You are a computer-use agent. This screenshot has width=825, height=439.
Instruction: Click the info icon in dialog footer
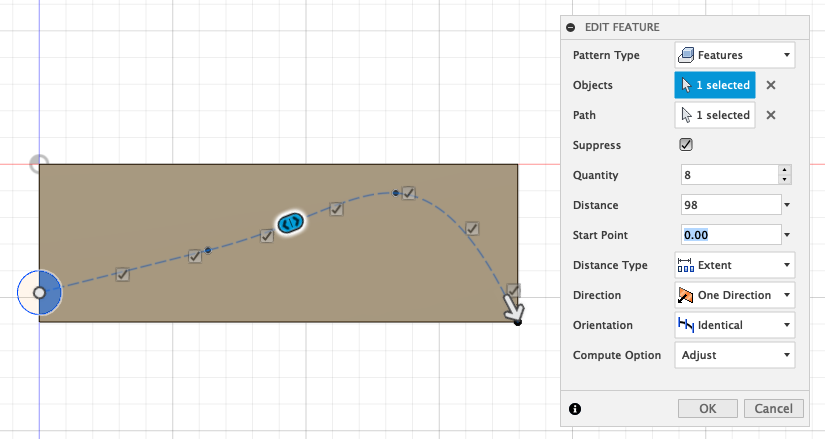(x=575, y=409)
